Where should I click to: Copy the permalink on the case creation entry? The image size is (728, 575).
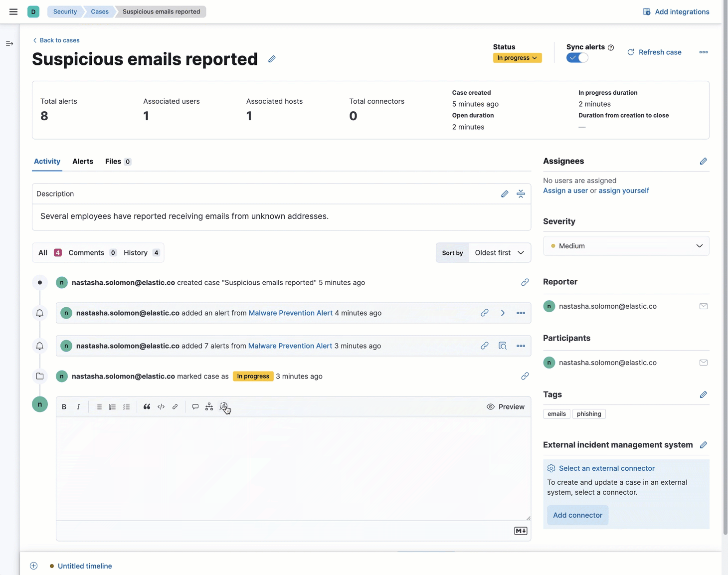pyautogui.click(x=525, y=282)
